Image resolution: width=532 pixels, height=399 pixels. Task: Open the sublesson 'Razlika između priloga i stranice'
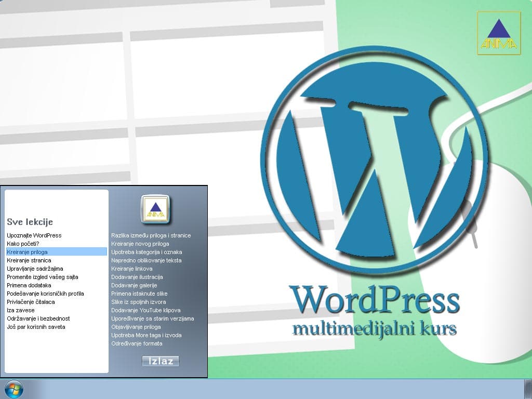coord(150,235)
